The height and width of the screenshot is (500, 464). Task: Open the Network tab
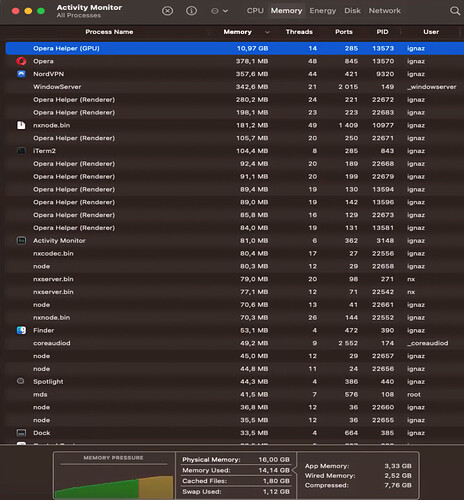(x=384, y=11)
